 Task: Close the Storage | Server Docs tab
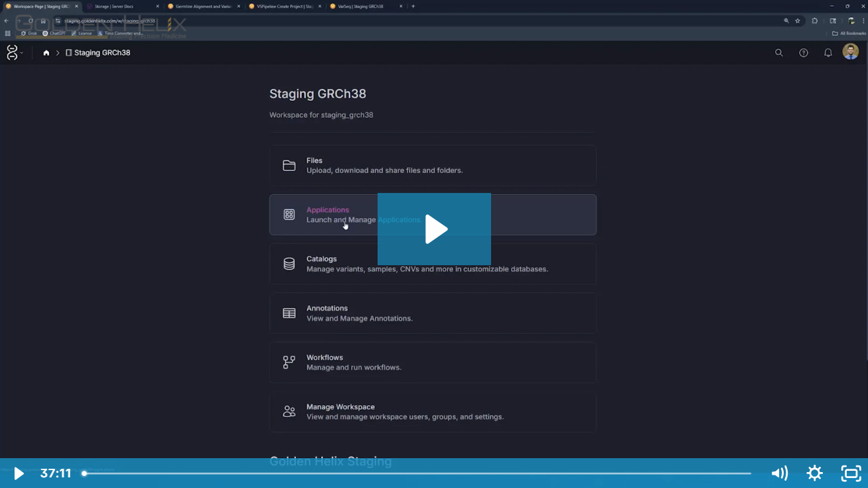[x=157, y=6]
